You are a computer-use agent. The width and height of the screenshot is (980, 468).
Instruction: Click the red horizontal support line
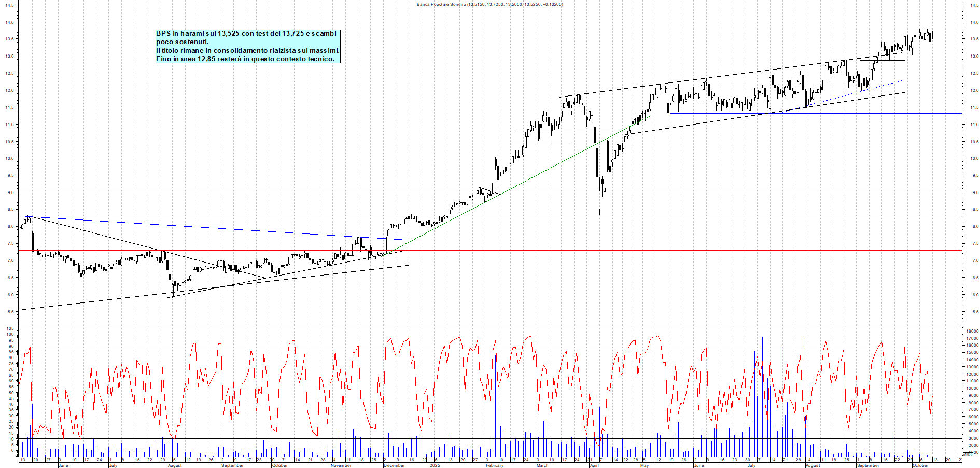click(519, 251)
